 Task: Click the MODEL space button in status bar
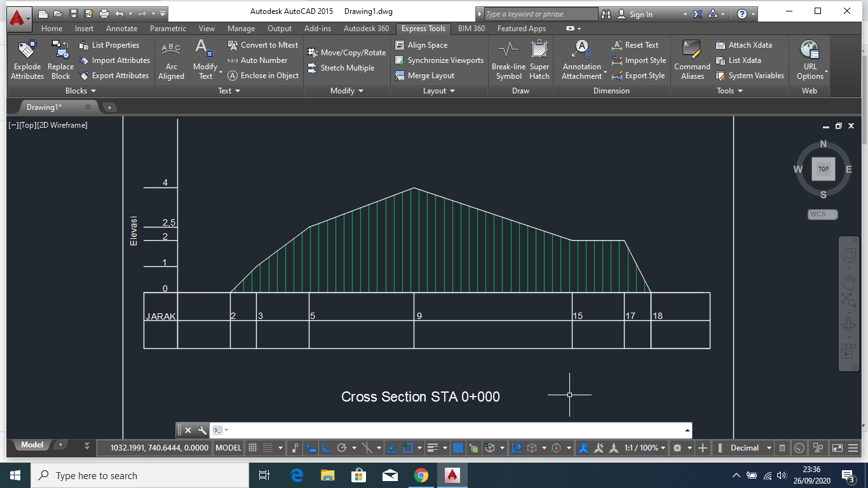(229, 448)
